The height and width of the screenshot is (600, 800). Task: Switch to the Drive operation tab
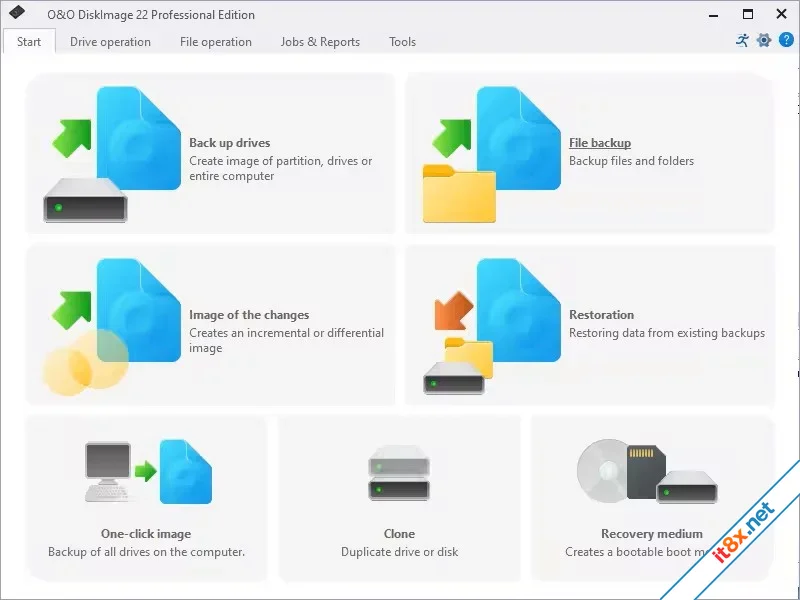pos(110,42)
